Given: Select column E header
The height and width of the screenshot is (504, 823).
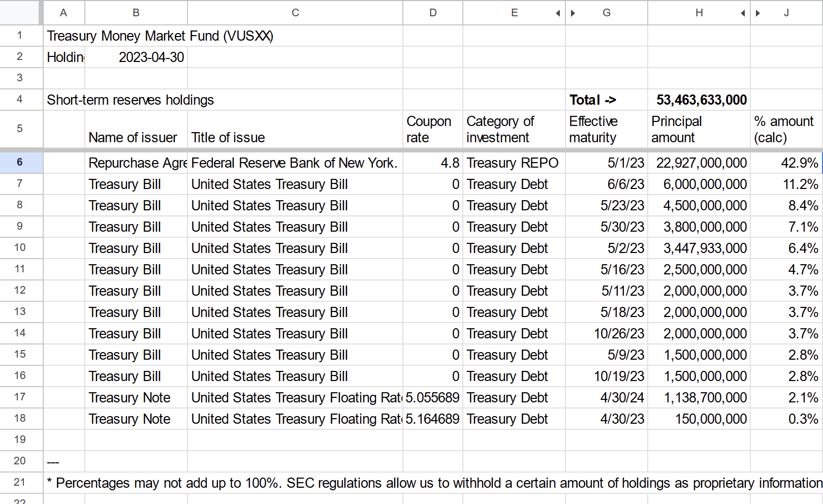Looking at the screenshot, I should point(514,13).
